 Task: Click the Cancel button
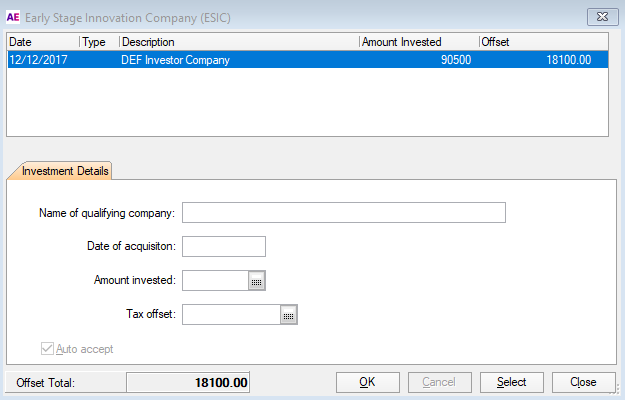tap(439, 382)
